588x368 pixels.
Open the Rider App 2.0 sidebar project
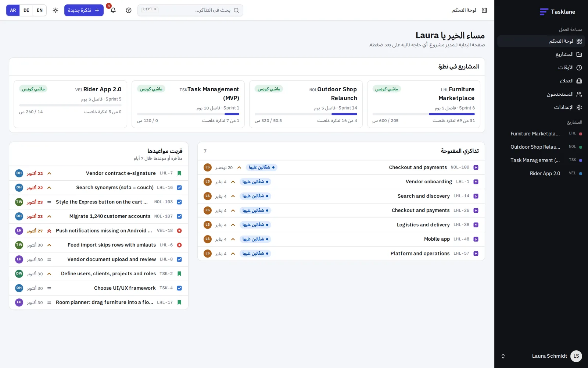click(541, 173)
